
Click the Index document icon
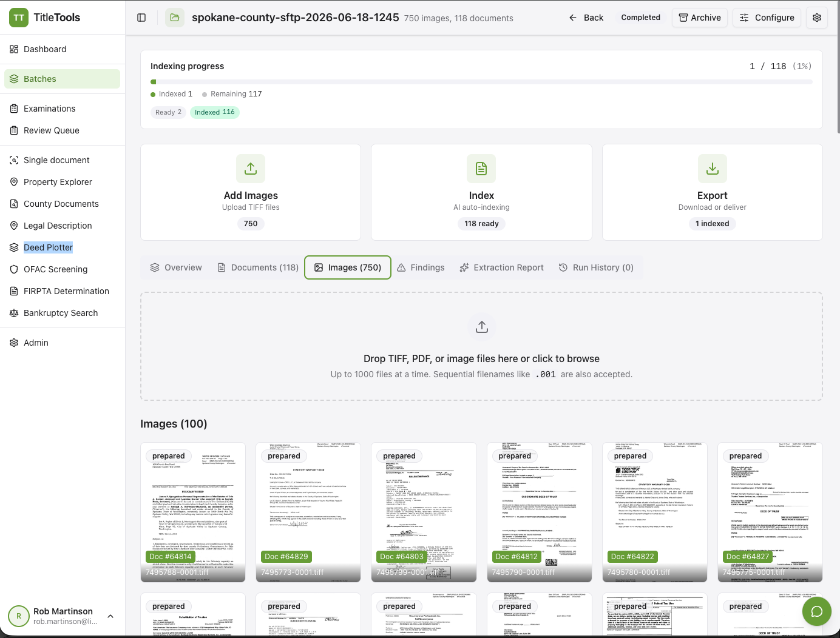point(481,169)
